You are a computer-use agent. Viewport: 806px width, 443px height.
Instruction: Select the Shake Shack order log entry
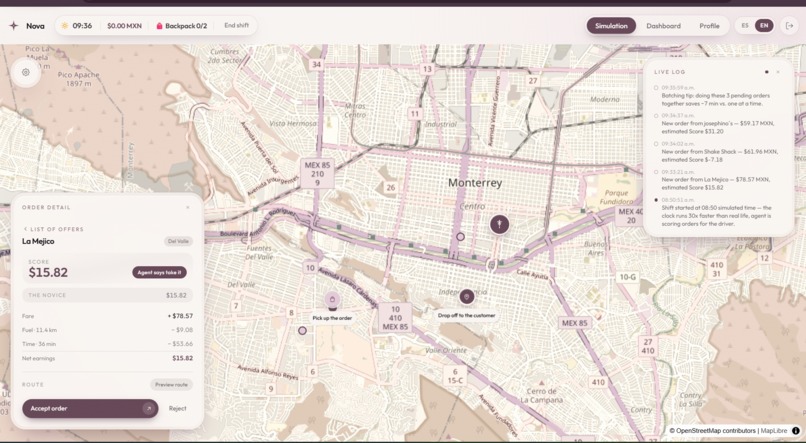pos(718,152)
